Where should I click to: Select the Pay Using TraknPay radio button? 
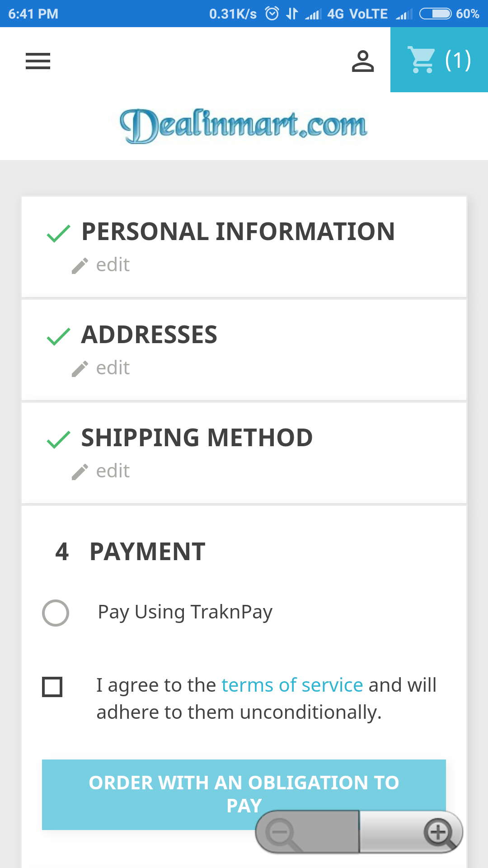click(56, 613)
